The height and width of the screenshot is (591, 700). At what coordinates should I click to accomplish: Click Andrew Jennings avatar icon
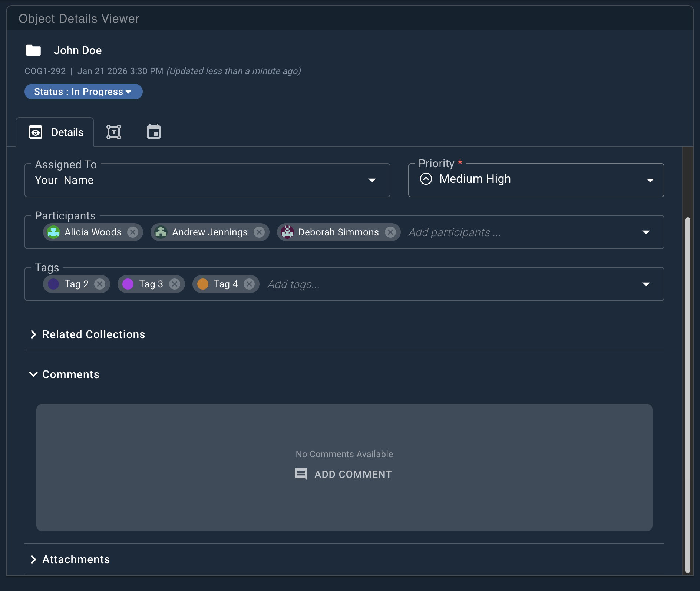pyautogui.click(x=162, y=232)
